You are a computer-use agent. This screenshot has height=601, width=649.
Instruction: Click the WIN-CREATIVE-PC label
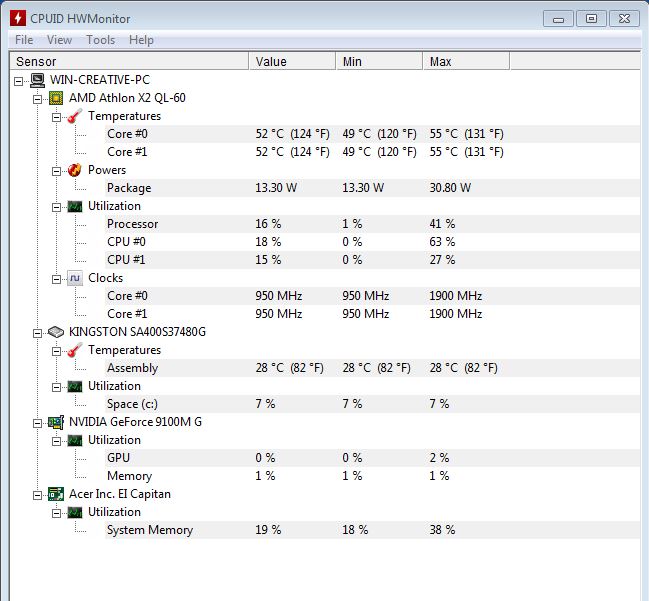click(x=100, y=79)
